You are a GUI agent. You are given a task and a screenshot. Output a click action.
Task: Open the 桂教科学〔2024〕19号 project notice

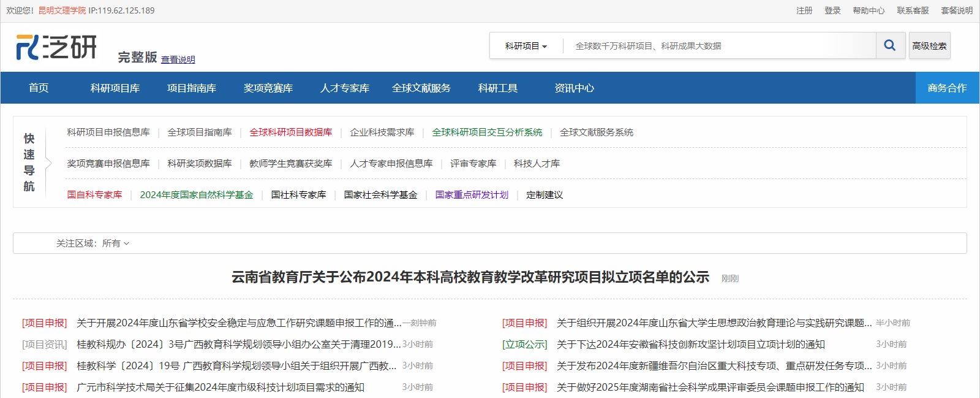(237, 365)
